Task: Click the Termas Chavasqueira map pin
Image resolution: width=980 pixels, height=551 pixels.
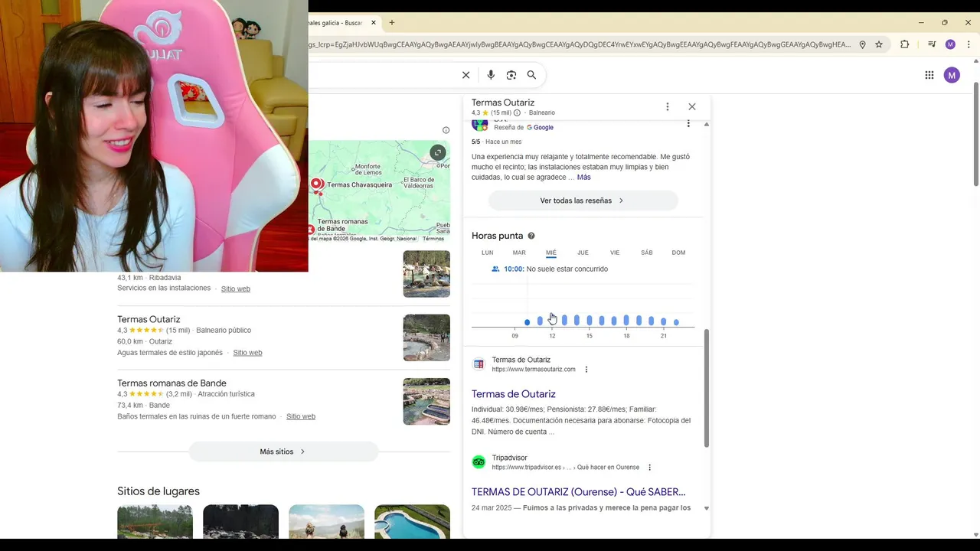Action: 316,184
